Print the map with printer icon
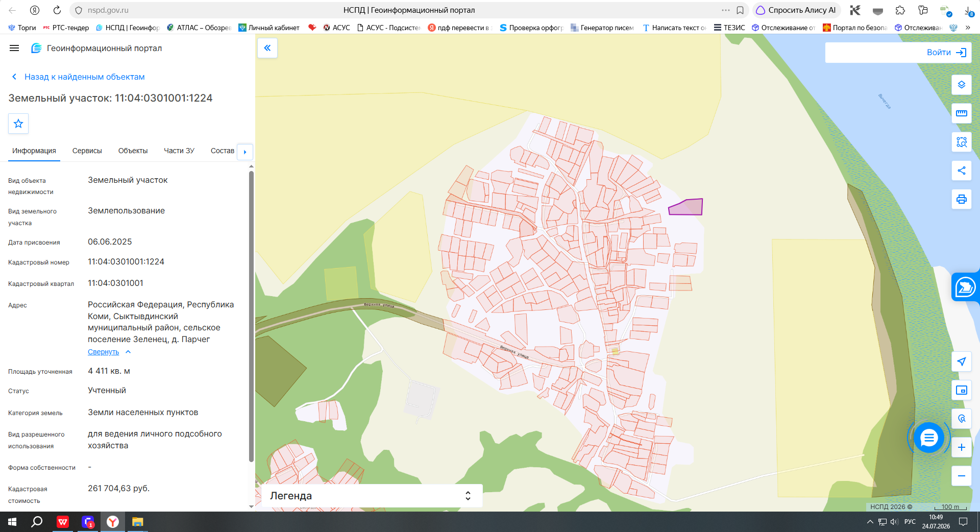Viewport: 980px width, 532px height. coord(961,199)
